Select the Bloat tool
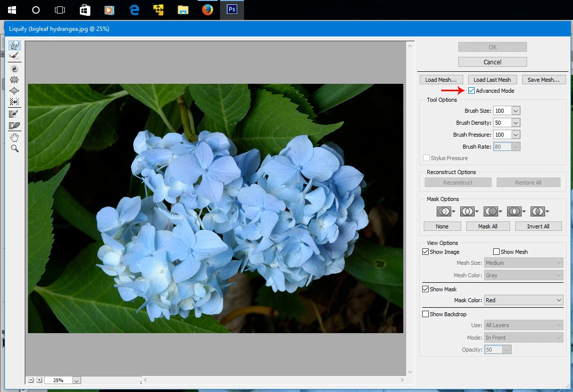Screen dimensions: 573x392 (14, 90)
